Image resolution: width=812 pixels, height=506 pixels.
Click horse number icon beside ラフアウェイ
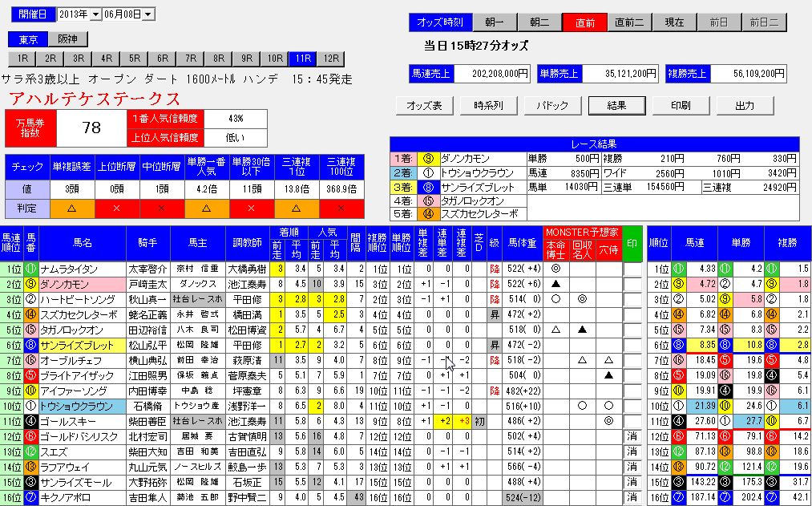[31, 468]
